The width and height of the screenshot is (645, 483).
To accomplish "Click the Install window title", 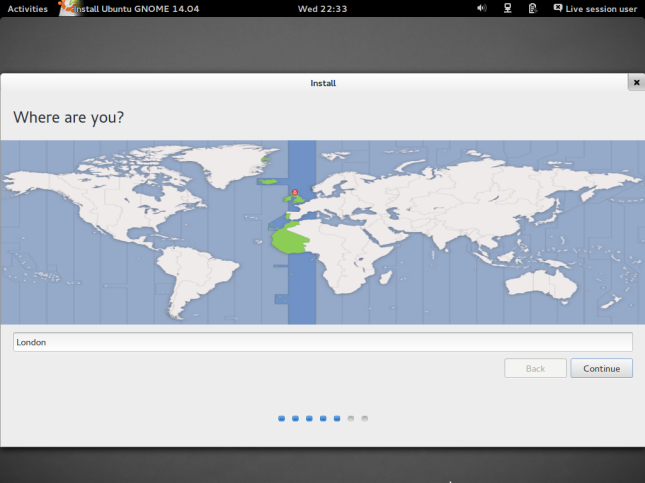I will 323,83.
